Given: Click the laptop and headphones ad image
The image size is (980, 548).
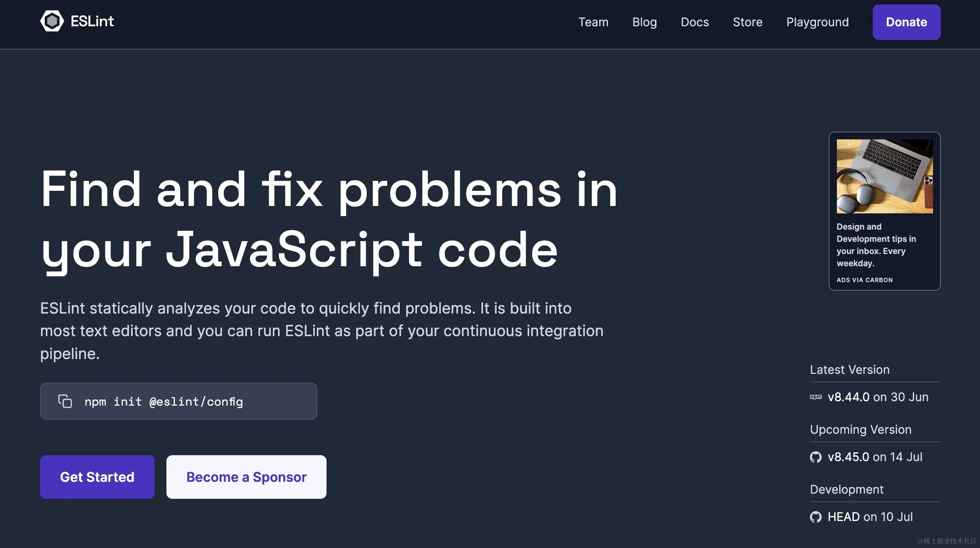Looking at the screenshot, I should click(885, 176).
